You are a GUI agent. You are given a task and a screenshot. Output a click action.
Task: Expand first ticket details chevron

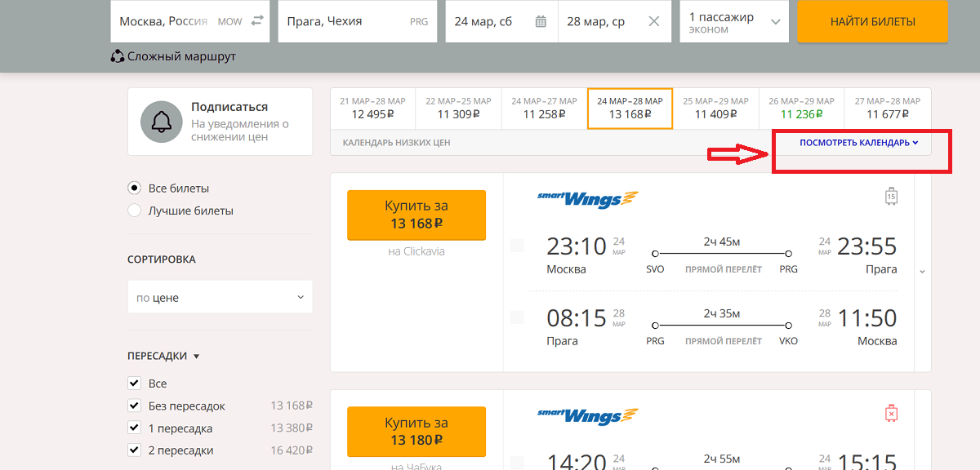[922, 272]
